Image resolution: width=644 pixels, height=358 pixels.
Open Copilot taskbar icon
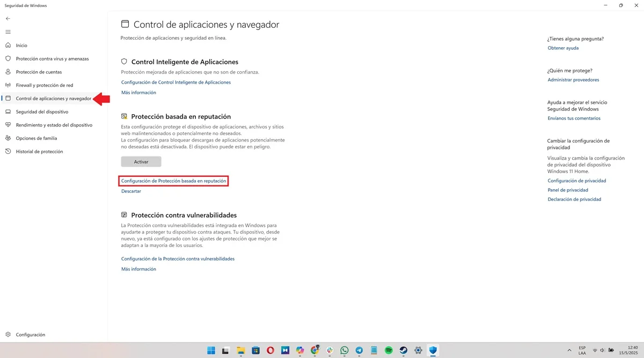300,350
